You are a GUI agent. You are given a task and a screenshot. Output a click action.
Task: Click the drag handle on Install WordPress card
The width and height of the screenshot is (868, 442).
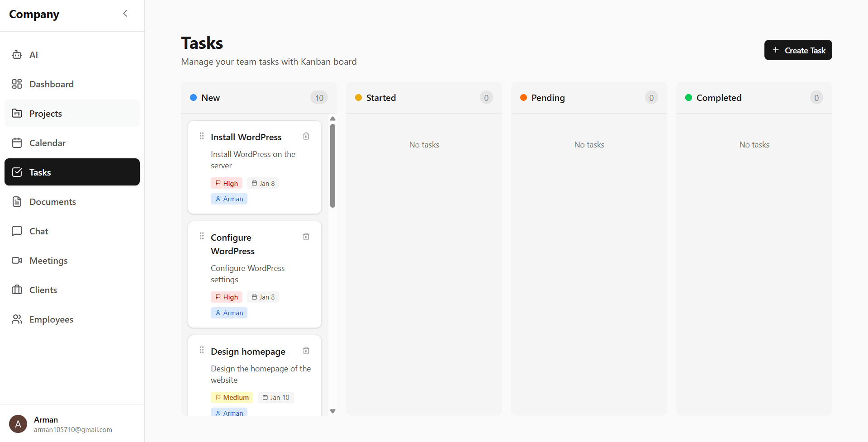(202, 136)
